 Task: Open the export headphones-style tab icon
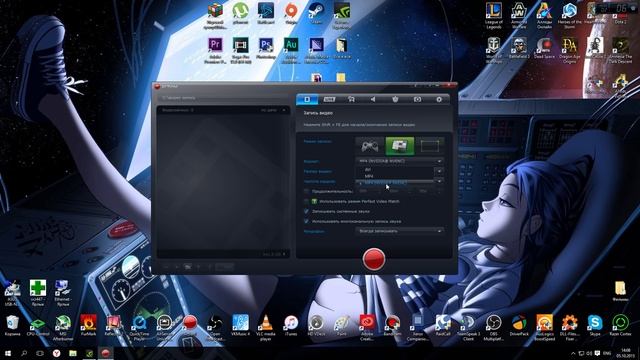click(351, 99)
